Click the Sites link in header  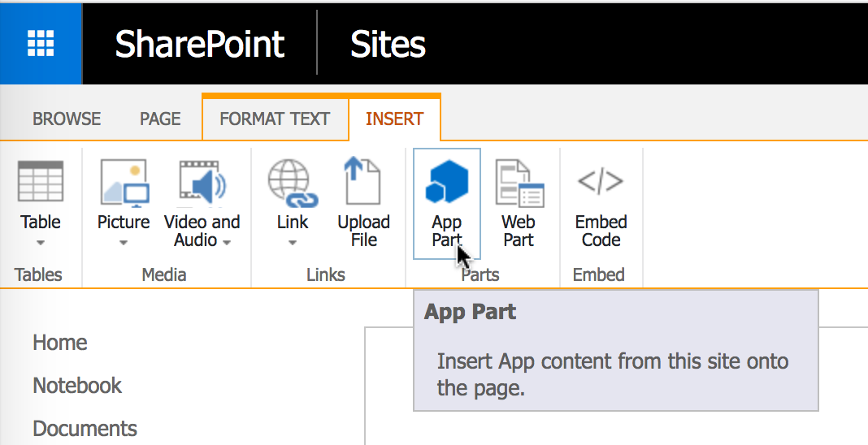pyautogui.click(x=388, y=44)
